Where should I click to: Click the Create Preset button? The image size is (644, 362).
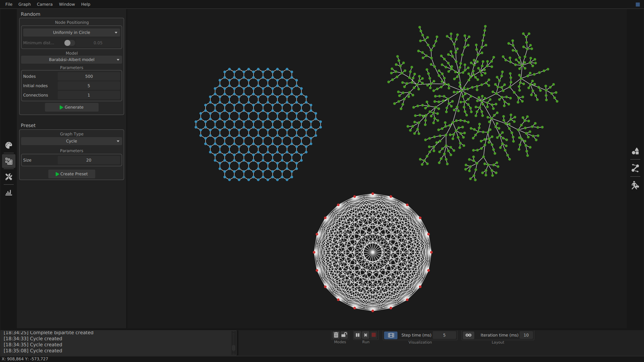71,174
